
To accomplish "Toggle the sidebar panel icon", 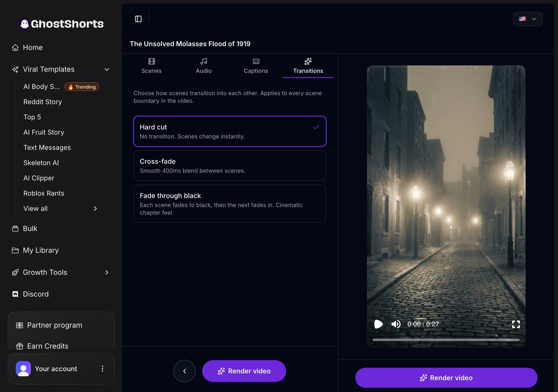I will point(138,19).
